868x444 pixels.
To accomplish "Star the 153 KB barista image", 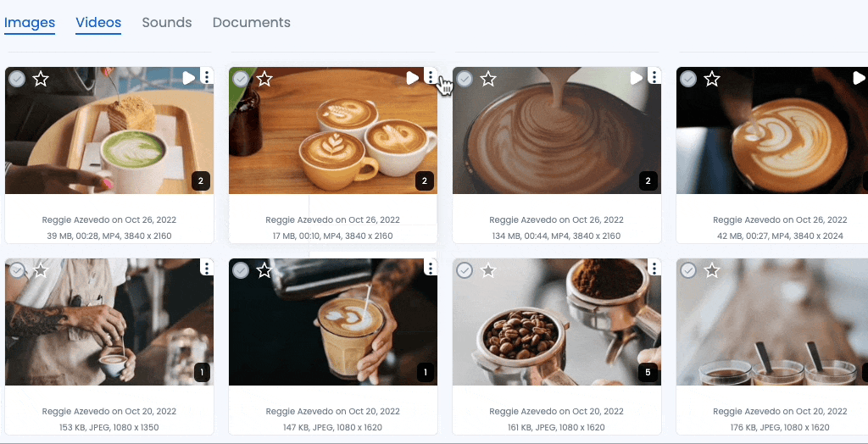I will [x=41, y=270].
